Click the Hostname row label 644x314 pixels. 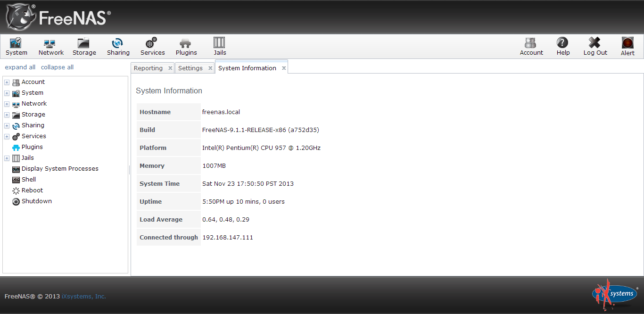point(155,112)
